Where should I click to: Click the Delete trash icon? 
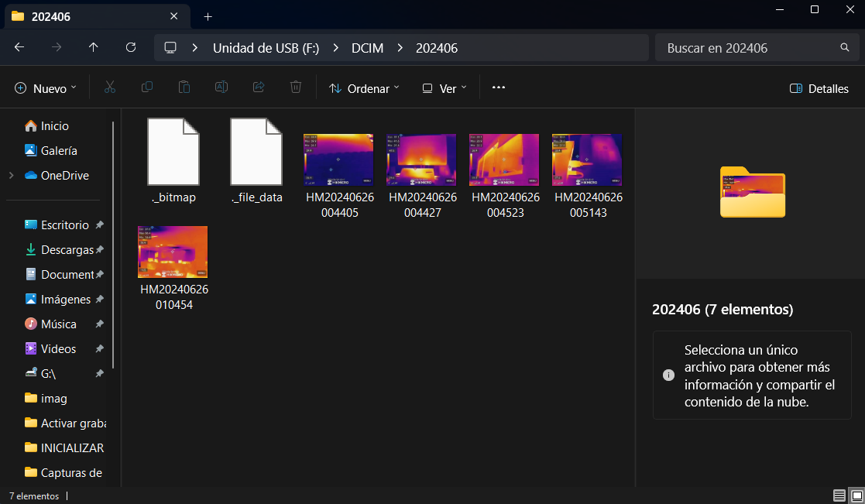click(x=296, y=87)
